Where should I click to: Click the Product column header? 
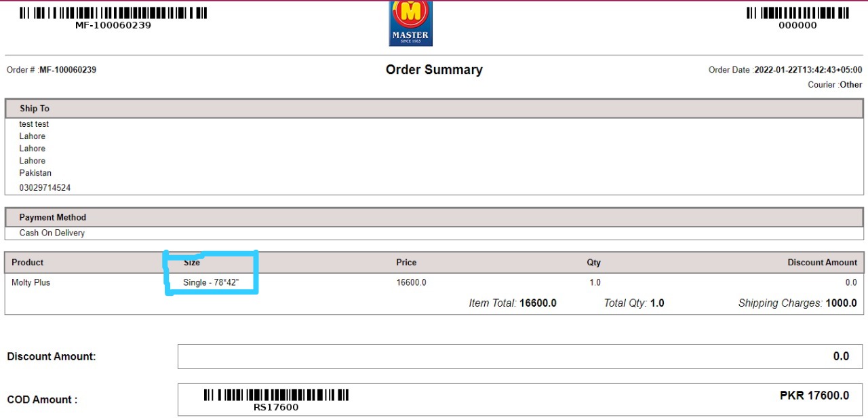pos(28,263)
